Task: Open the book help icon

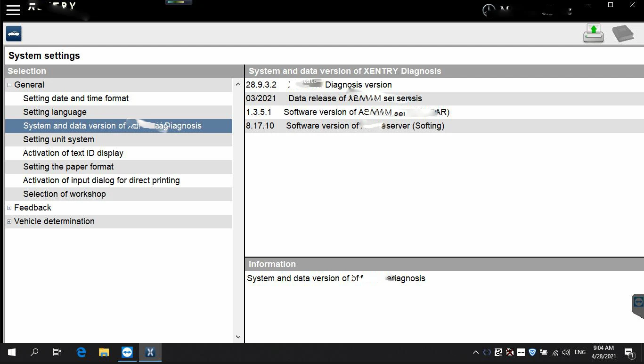Action: (x=623, y=34)
